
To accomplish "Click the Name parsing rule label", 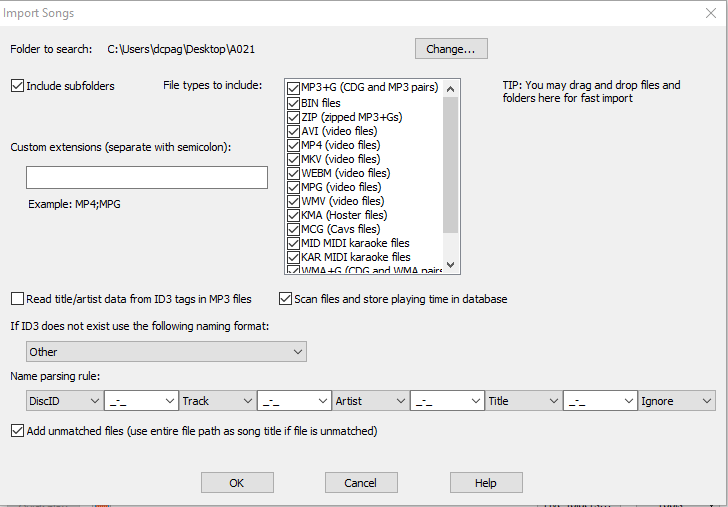I will (x=55, y=376).
